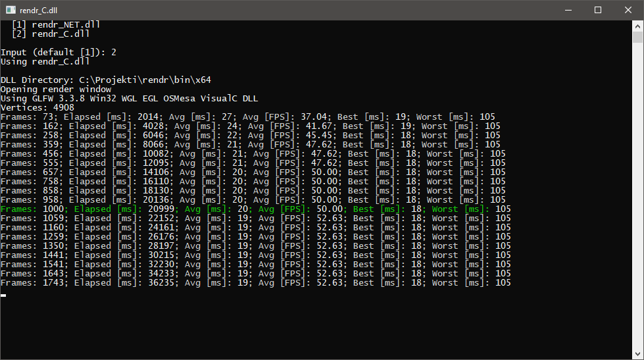Click the scrollbar up arrow
The width and height of the screenshot is (644, 360).
tap(637, 26)
